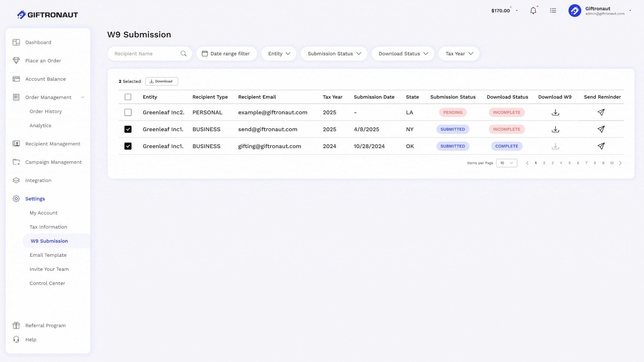
Task: Click the notification bell icon
Action: [533, 11]
